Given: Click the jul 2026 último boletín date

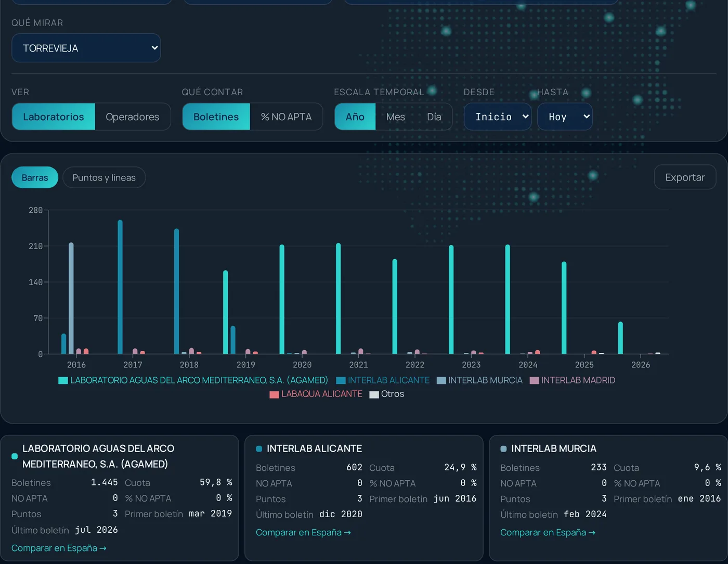Looking at the screenshot, I should 96,530.
